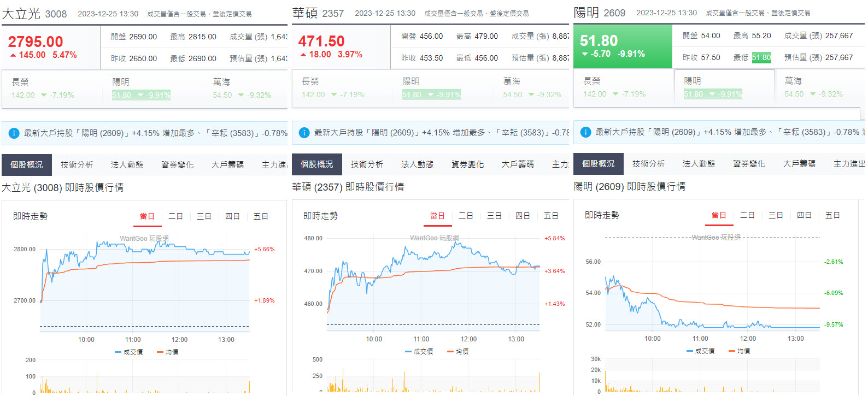868x396 pixels.
Task: Toggle 均價 legend in 大立光 chart
Action: coord(168,352)
